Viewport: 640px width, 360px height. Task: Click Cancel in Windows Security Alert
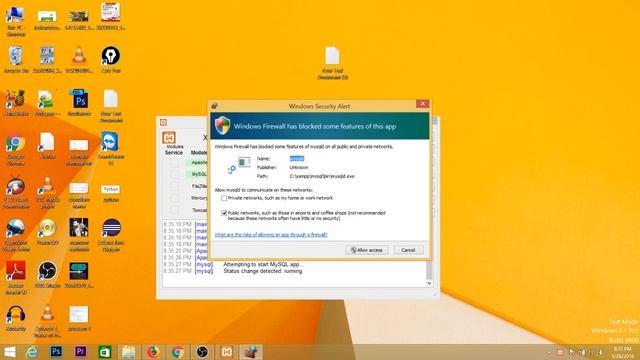(408, 250)
